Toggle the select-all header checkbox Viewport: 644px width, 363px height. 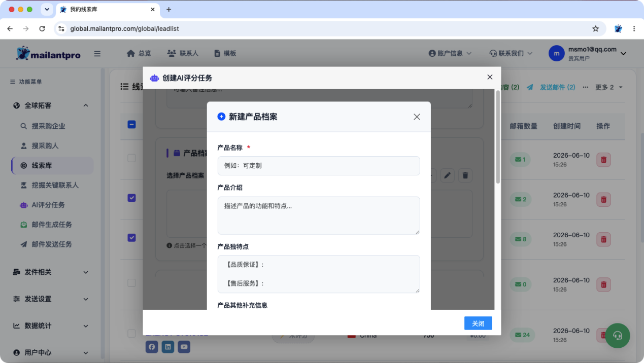click(x=131, y=124)
